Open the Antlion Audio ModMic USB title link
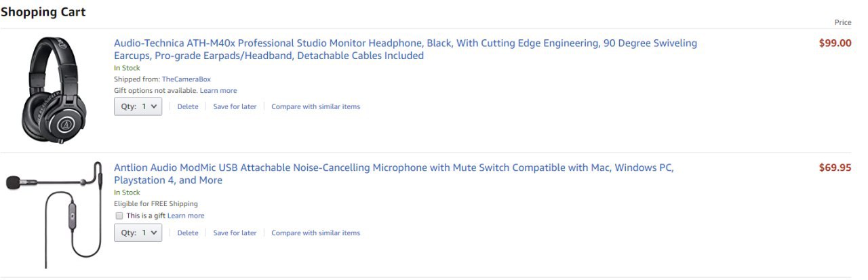Image resolution: width=868 pixels, height=280 pixels. [394, 174]
